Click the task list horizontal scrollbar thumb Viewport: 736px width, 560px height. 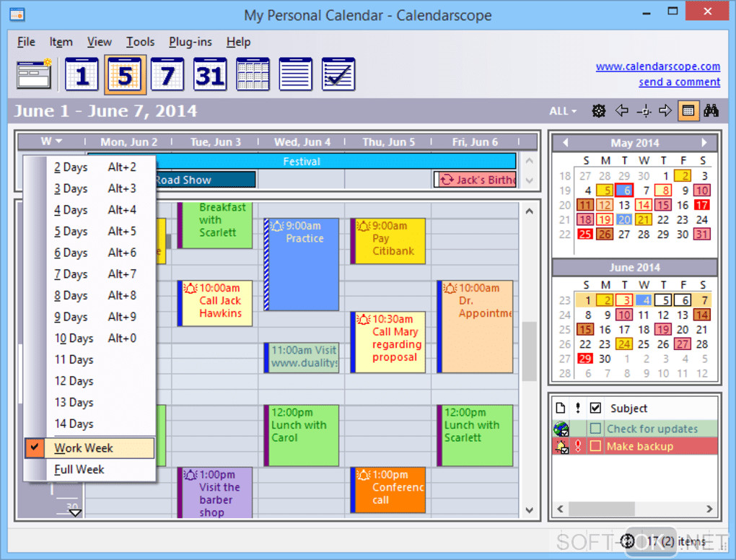click(x=601, y=509)
